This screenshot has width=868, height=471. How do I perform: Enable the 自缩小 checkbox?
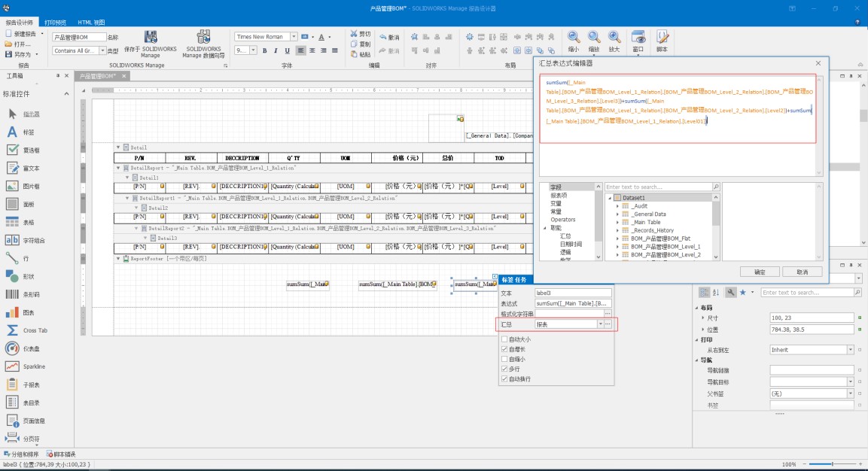point(504,359)
